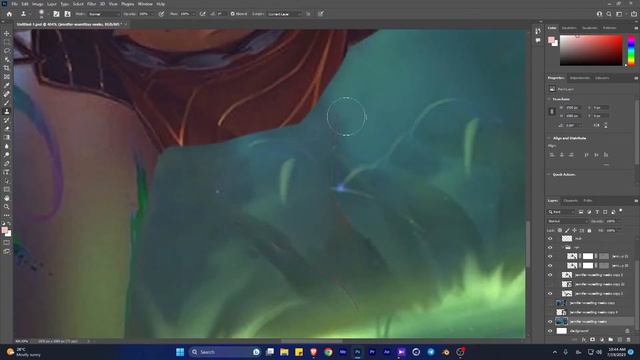Open Google Chrome from the taskbar
Viewport: 640px width, 360px height.
[328, 352]
